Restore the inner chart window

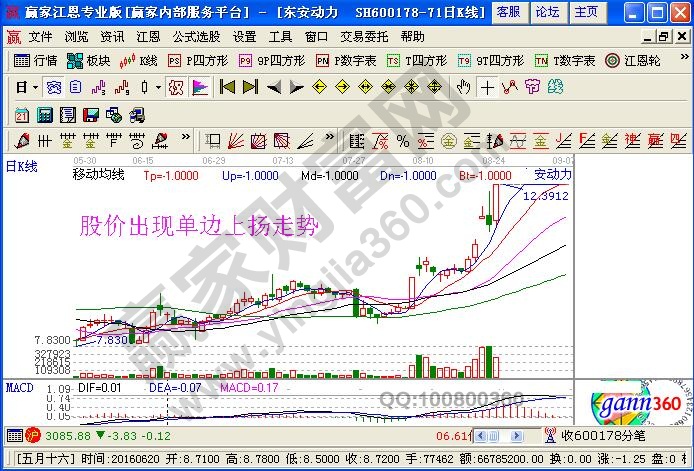(x=663, y=37)
